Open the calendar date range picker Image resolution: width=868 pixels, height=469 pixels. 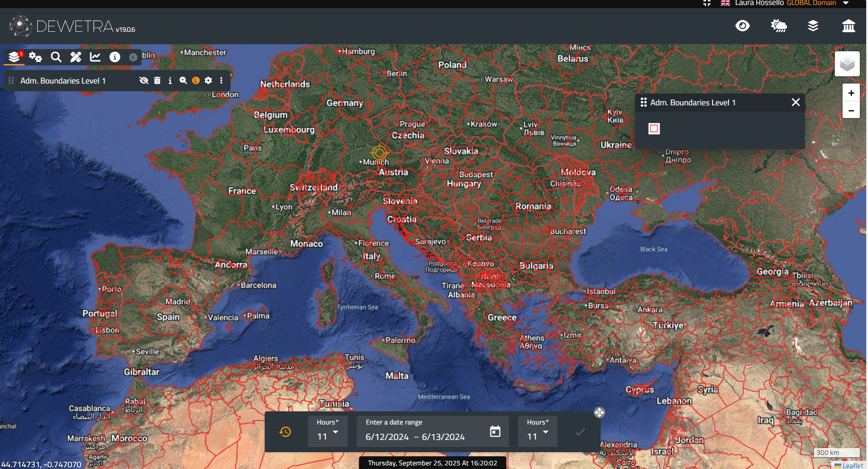495,431
